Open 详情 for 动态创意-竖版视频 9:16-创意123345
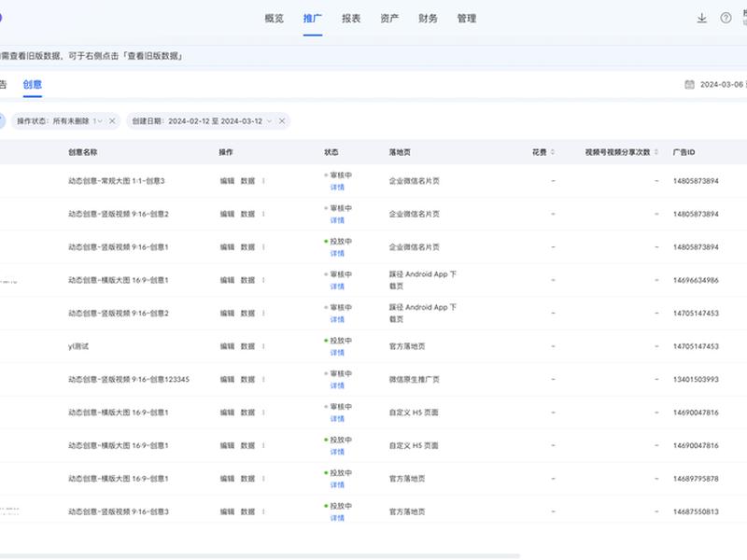This screenshot has height=560, width=747. click(337, 385)
